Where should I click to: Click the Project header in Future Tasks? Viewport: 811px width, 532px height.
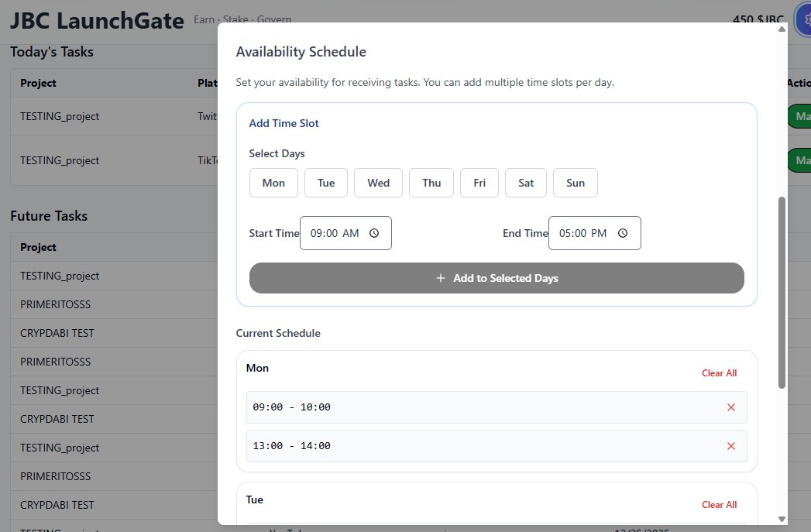[x=38, y=248]
